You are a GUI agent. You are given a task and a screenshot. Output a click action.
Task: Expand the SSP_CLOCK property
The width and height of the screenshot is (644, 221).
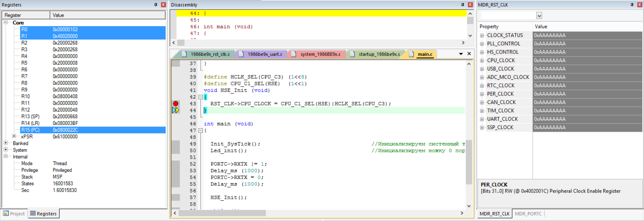tap(482, 128)
